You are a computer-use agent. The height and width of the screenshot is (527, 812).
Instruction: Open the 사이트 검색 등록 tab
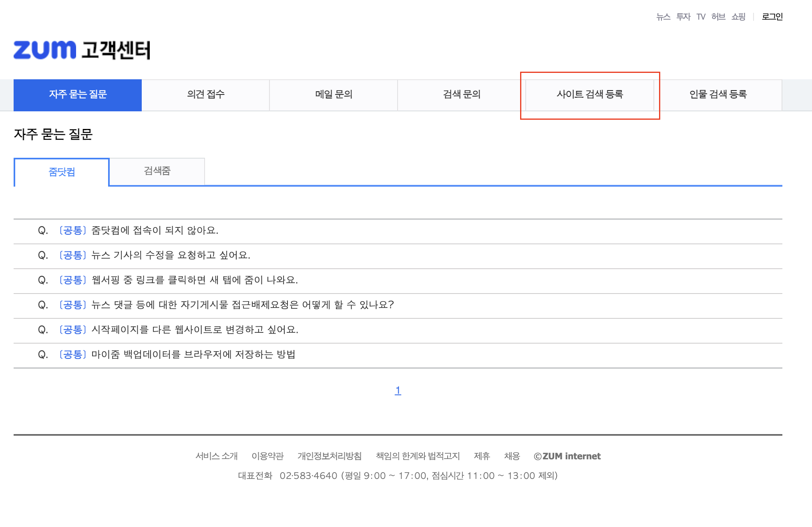(589, 95)
